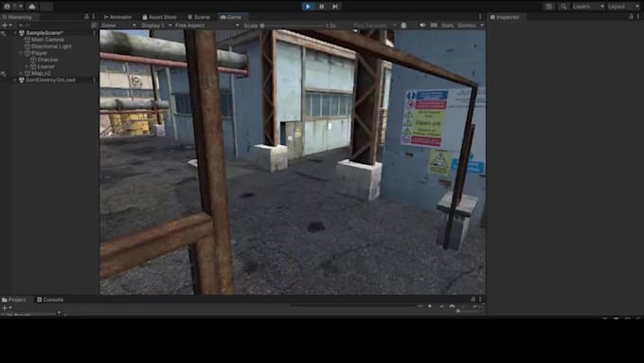Image resolution: width=644 pixels, height=363 pixels.
Task: Open the Project tab
Action: coord(14,299)
